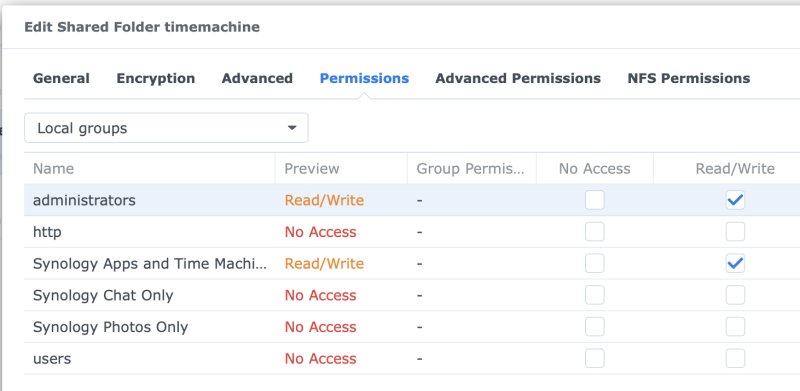Viewport: 800px width, 391px height.
Task: Click the Preview column header
Action: click(x=341, y=168)
